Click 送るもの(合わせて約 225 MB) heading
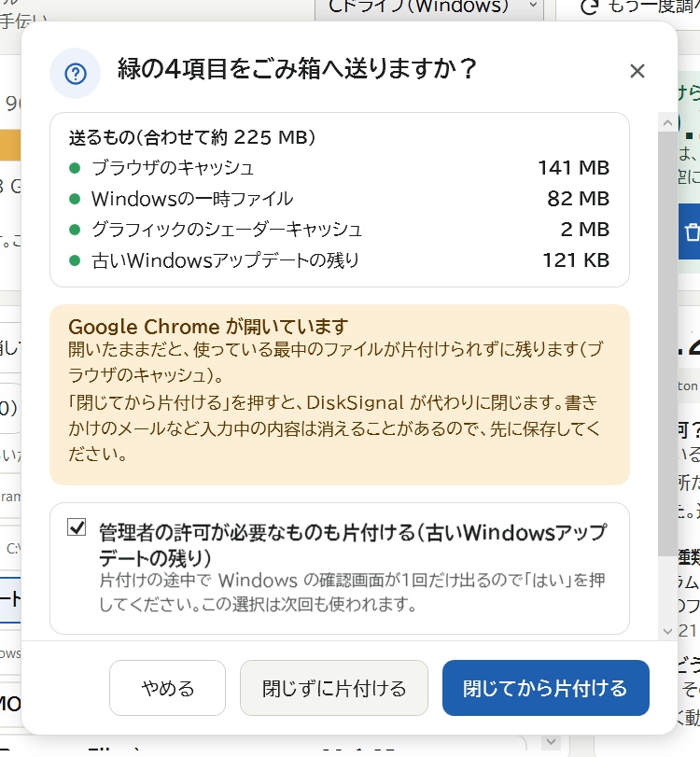The height and width of the screenshot is (757, 700). pyautogui.click(x=192, y=137)
